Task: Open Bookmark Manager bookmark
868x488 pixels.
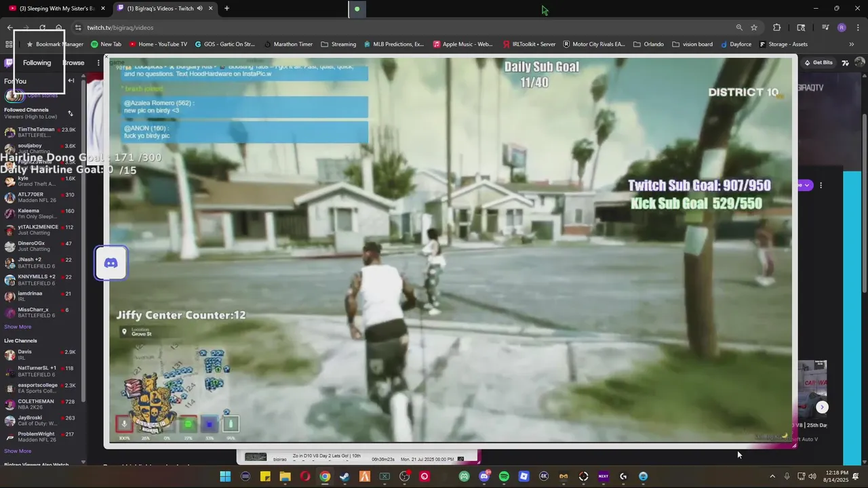Action: 54,44
